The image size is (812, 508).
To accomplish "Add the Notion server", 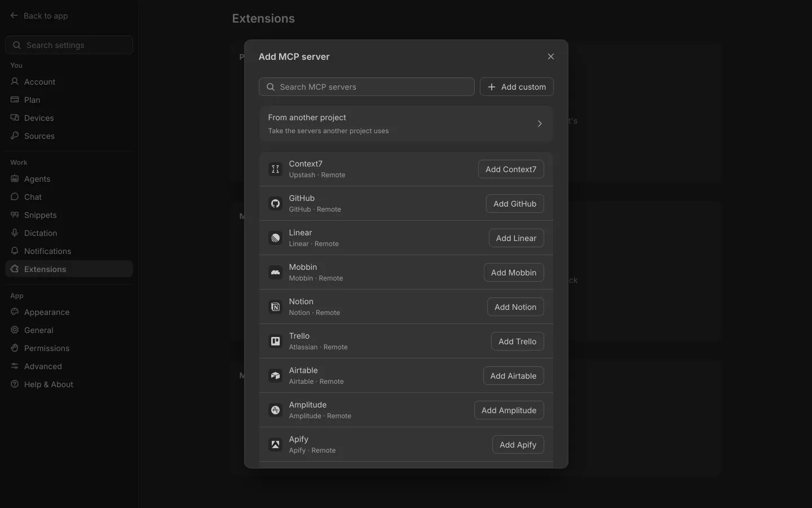I will (x=515, y=307).
